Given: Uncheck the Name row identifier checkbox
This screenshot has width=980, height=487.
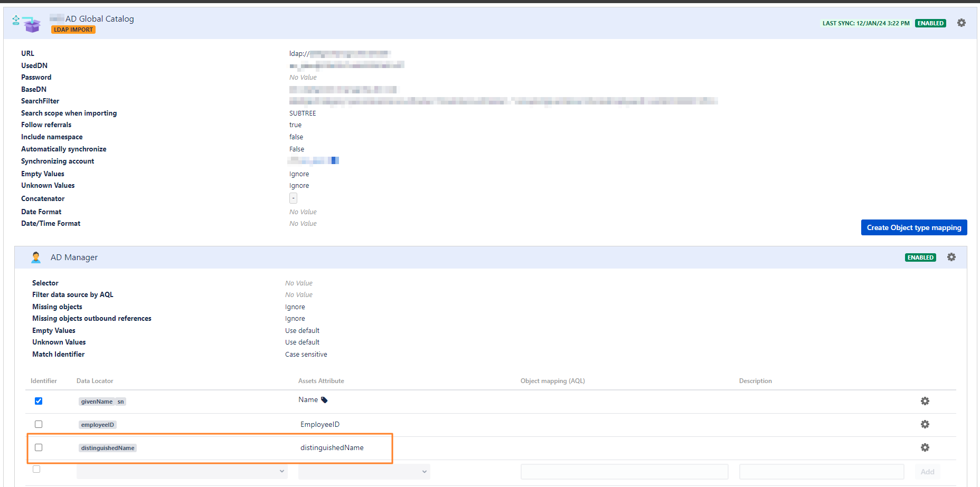Looking at the screenshot, I should point(38,401).
